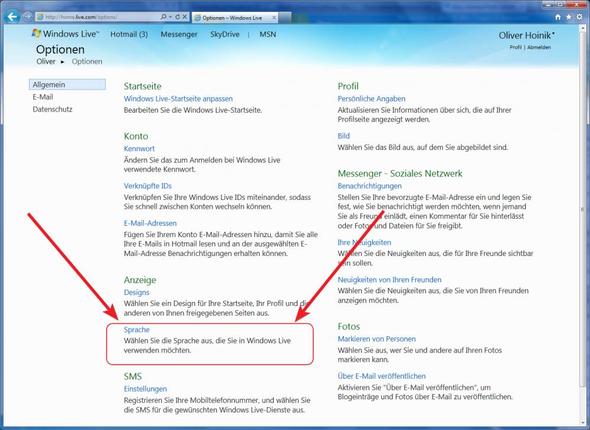Screen dimensions: 590x430
Task: Click the Fotos section heading
Action: pyautogui.click(x=348, y=327)
